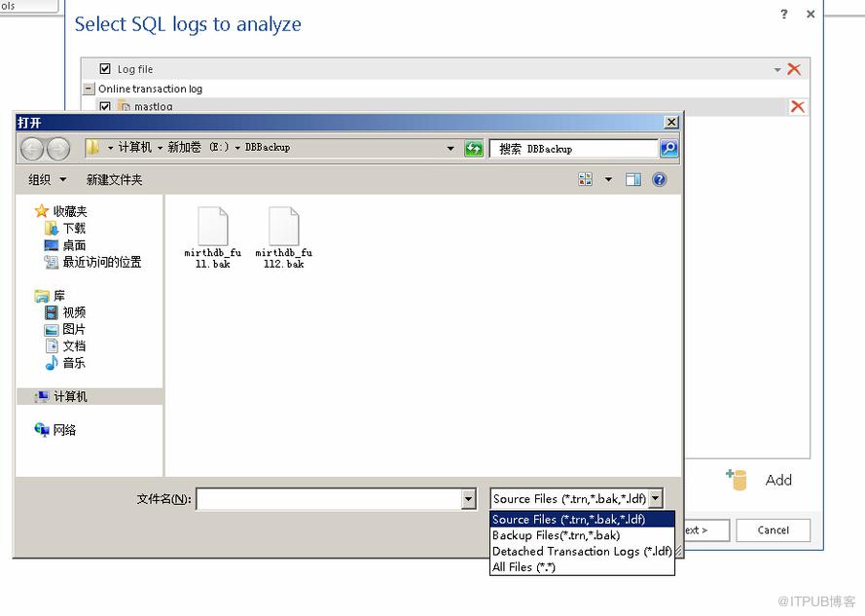The width and height of the screenshot is (865, 616).
Task: Collapse the Online transaction log group
Action: click(89, 89)
